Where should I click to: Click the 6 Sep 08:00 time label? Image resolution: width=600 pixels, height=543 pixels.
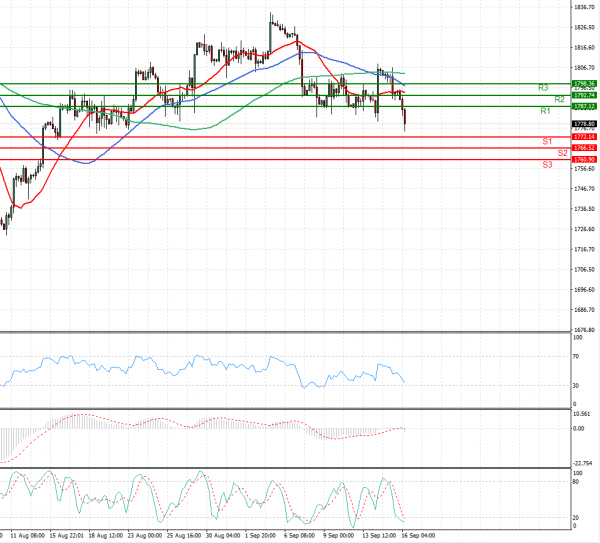(x=300, y=535)
